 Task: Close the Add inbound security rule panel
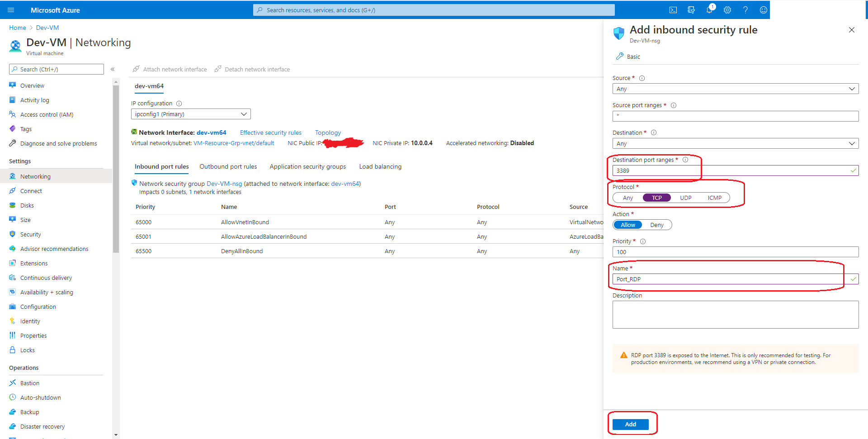click(x=851, y=30)
